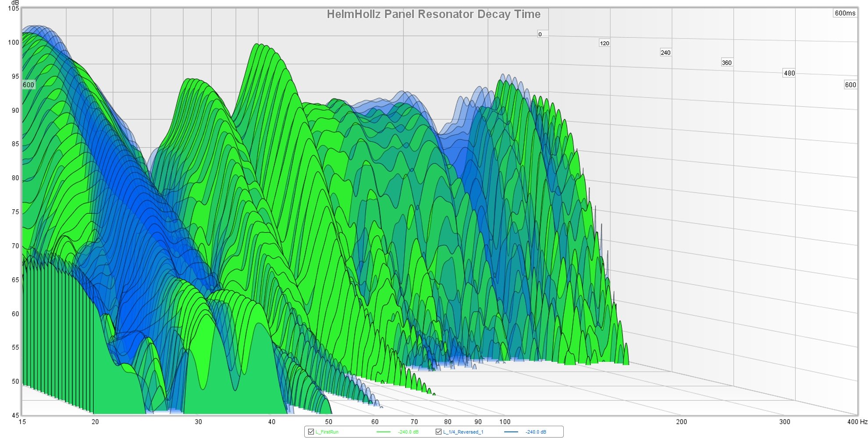The width and height of the screenshot is (868, 438).
Task: Click the 105 level axis label
Action: (14, 8)
